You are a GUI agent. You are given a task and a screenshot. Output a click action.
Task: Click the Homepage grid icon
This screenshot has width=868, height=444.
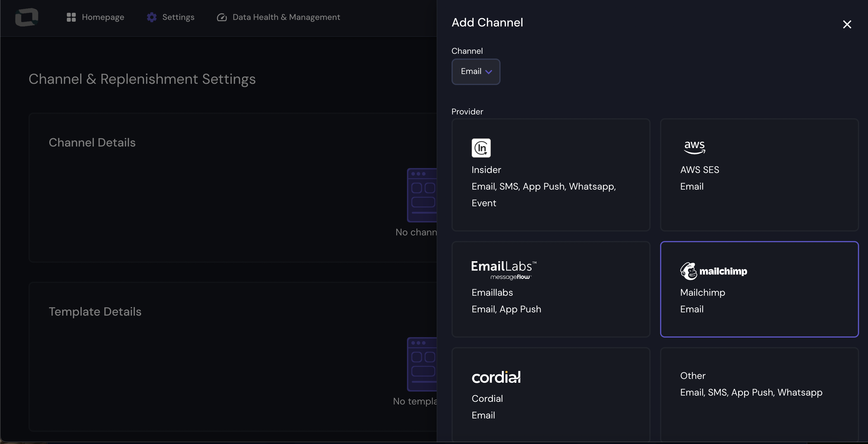coord(71,17)
